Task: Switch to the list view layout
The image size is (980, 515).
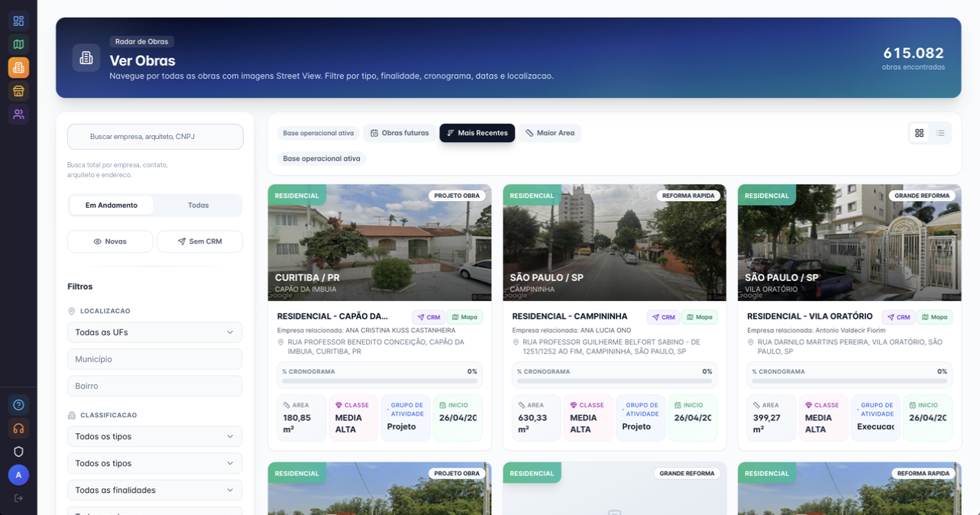Action: pos(940,133)
